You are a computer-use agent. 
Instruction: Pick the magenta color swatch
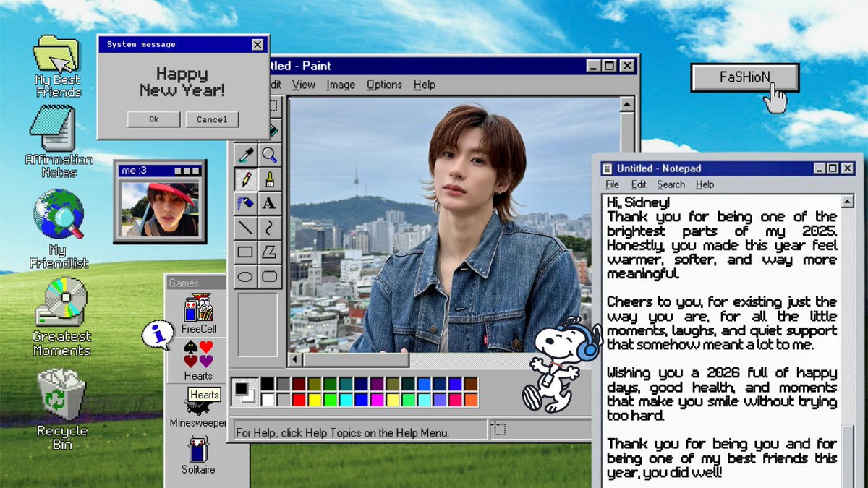click(x=377, y=399)
